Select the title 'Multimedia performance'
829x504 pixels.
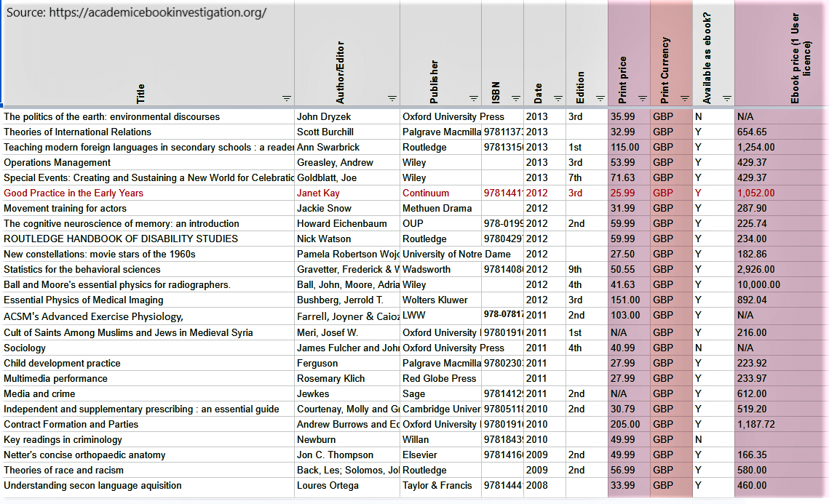tap(55, 379)
